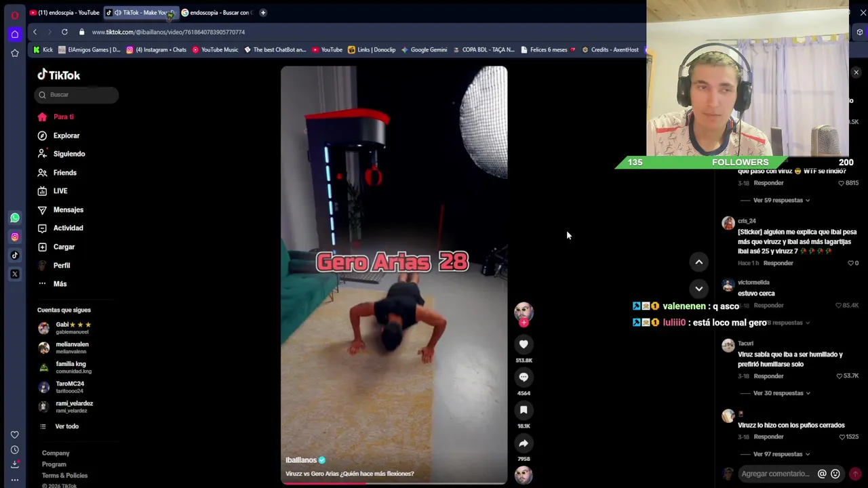The height and width of the screenshot is (488, 868).
Task: Switch to endoscopia search browser tab
Action: pyautogui.click(x=216, y=12)
